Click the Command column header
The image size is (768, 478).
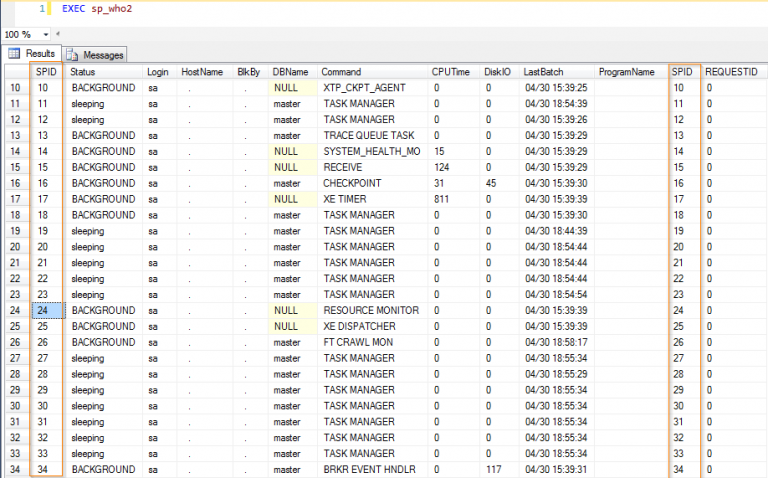342,72
